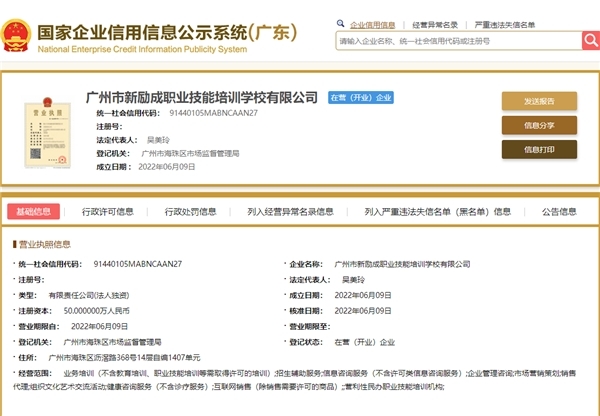The width and height of the screenshot is (600, 416).
Task: Click the 在营（开业）企业 status badge
Action: point(361,98)
